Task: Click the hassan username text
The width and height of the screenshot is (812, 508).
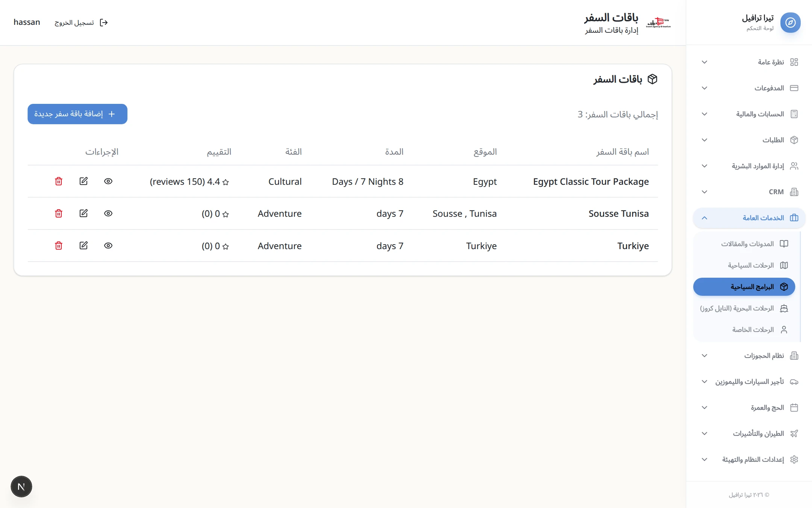Action: click(x=27, y=22)
